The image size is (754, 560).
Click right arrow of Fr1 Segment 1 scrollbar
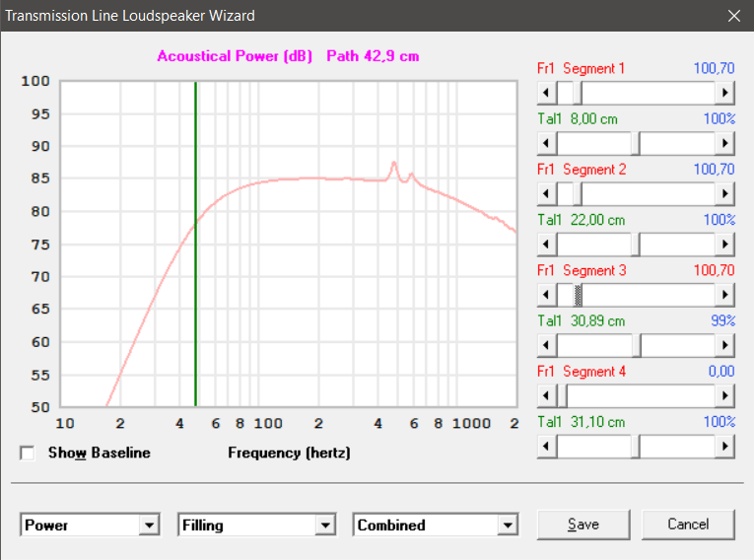tap(724, 93)
